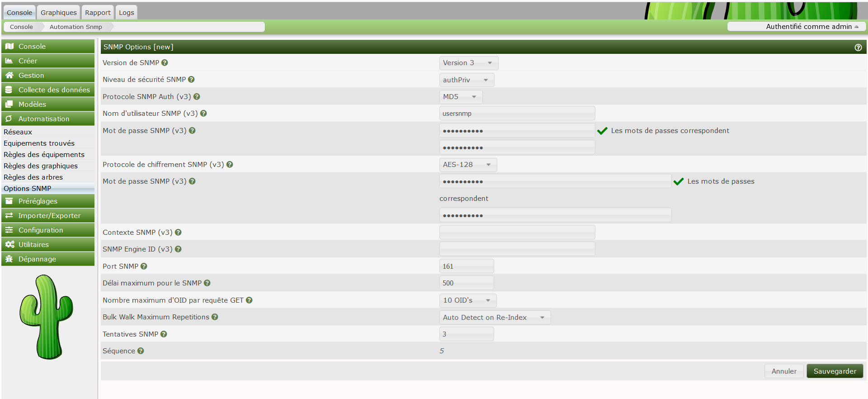Open the Auto Detect on Re-Index dropdown

tap(495, 318)
